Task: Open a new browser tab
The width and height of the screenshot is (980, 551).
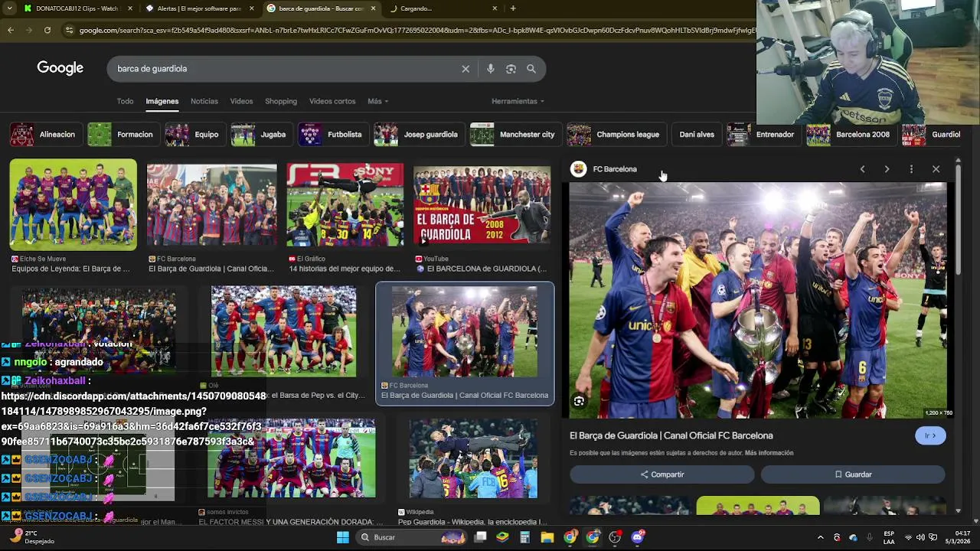Action: pyautogui.click(x=513, y=8)
